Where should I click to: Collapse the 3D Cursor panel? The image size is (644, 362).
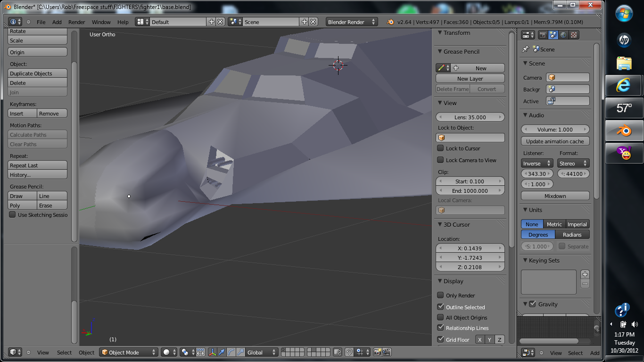point(440,224)
